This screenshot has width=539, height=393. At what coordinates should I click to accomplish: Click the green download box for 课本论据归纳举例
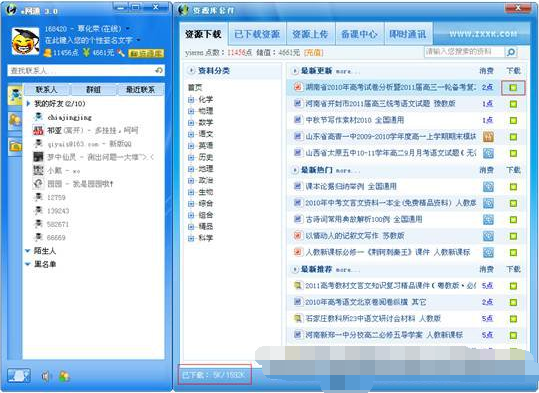[x=513, y=187]
